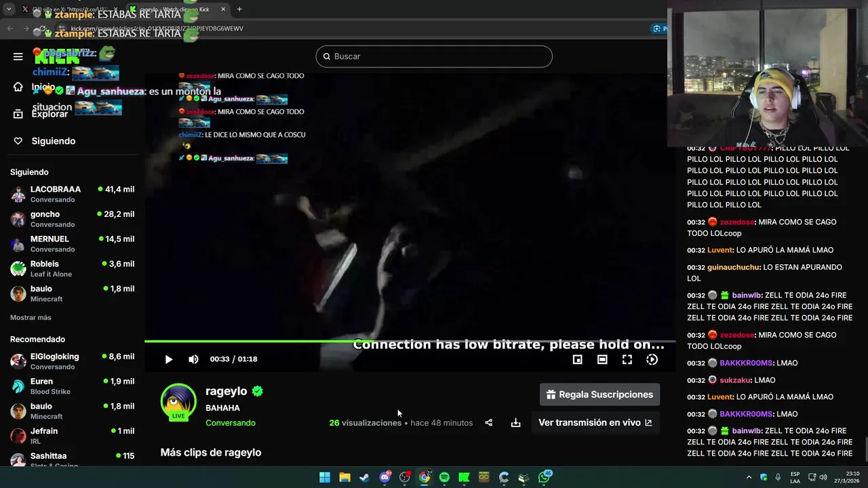Click the '26 visualizaciones' view count
Image resolution: width=868 pixels, height=488 pixels.
(x=366, y=423)
